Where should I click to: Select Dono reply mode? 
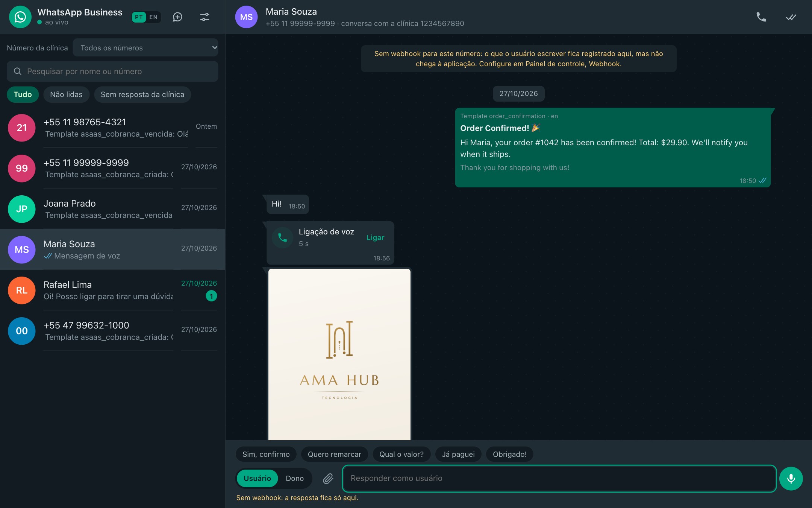pyautogui.click(x=295, y=478)
